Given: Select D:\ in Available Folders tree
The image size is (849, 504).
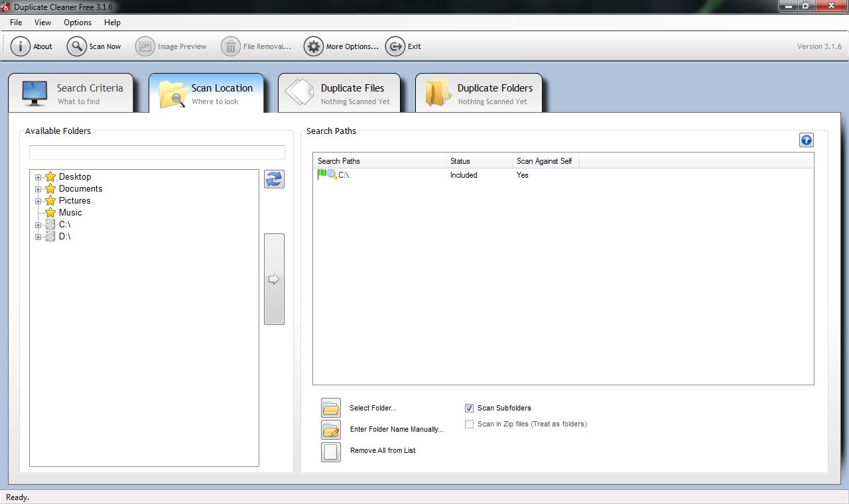Looking at the screenshot, I should (64, 237).
